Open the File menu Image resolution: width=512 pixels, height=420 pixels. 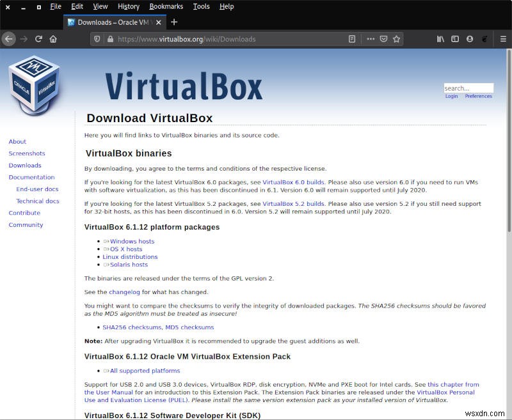click(56, 6)
